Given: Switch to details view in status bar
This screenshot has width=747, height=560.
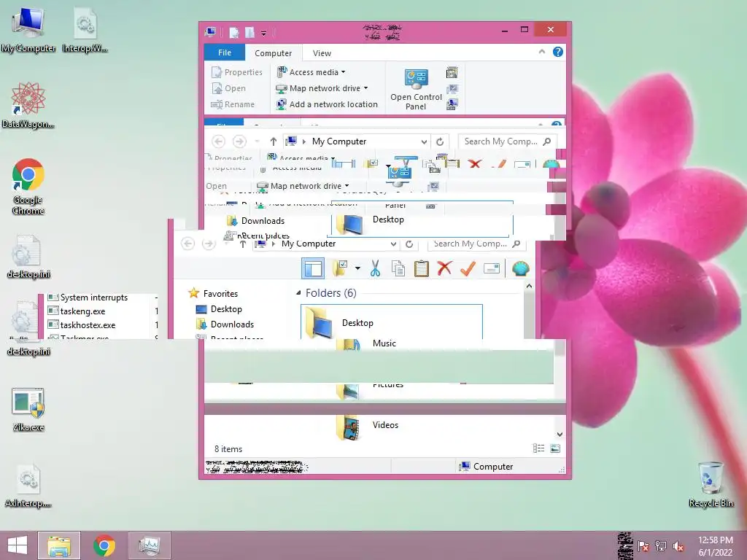Looking at the screenshot, I should pyautogui.click(x=538, y=448).
